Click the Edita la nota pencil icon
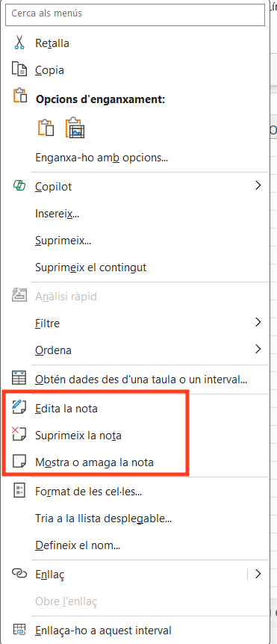The image size is (277, 644). 19,408
